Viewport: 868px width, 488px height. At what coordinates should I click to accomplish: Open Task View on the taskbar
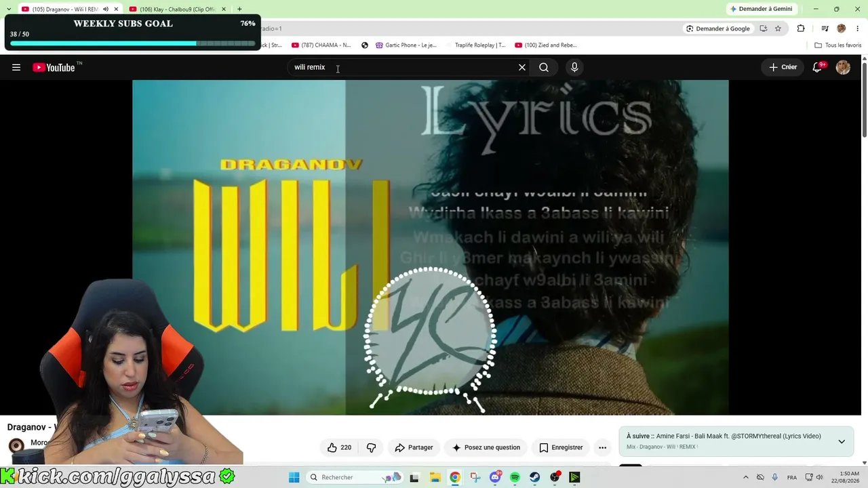point(414,477)
